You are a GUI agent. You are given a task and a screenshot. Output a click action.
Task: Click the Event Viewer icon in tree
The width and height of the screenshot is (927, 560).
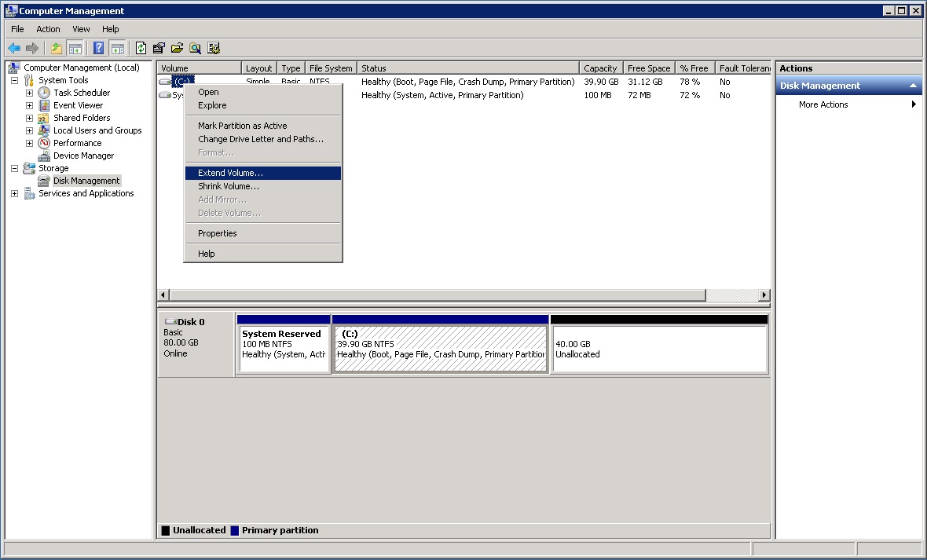tap(44, 105)
